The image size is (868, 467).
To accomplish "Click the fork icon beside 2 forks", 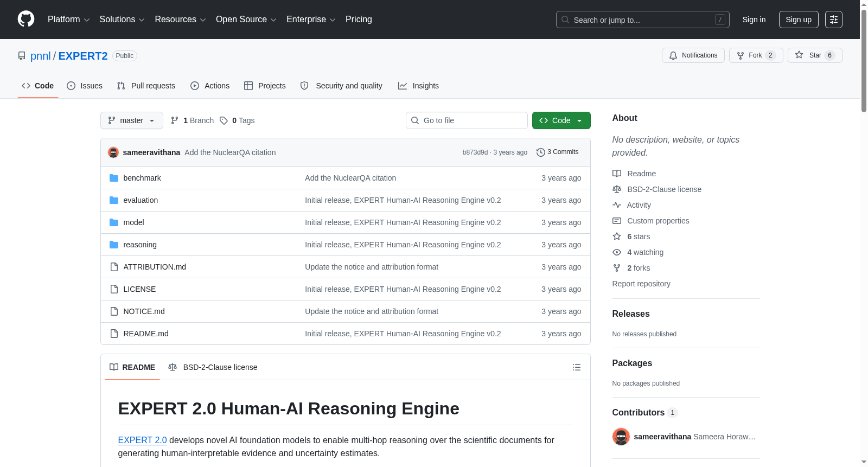I will pyautogui.click(x=617, y=268).
